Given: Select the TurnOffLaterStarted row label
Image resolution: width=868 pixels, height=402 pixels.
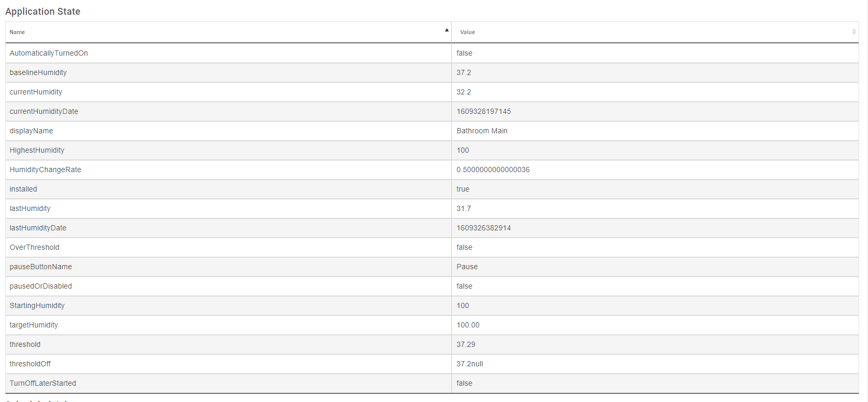Looking at the screenshot, I should pyautogui.click(x=43, y=383).
